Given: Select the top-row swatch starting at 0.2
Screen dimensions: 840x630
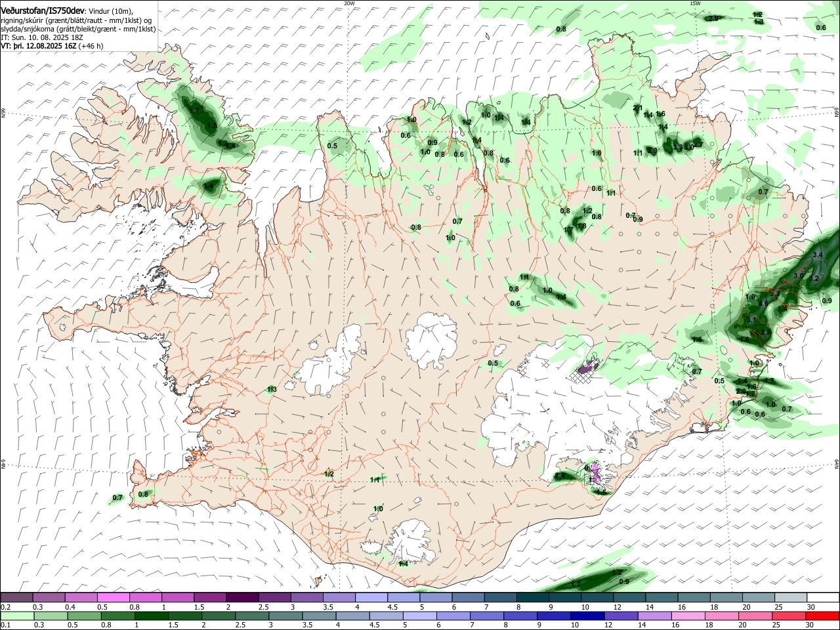Looking at the screenshot, I should (16, 598).
